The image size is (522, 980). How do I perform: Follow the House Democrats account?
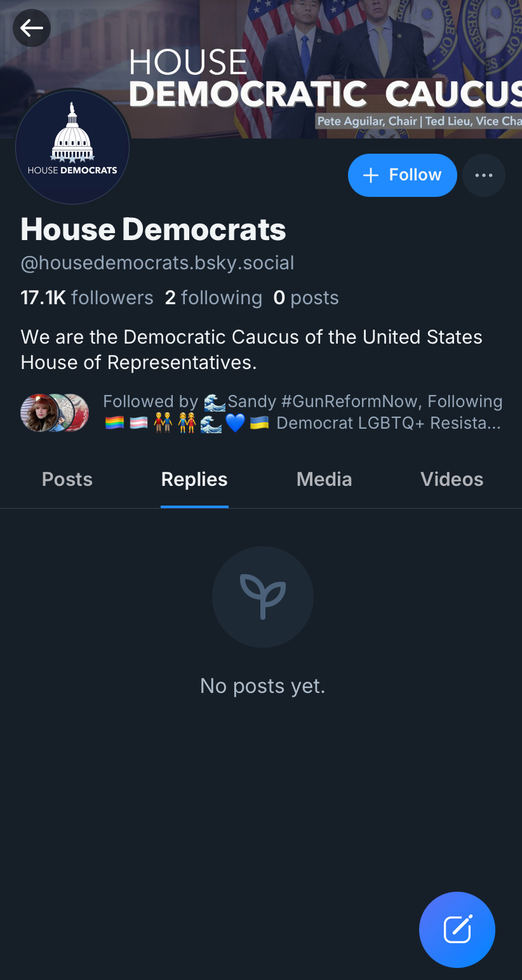pyautogui.click(x=403, y=175)
